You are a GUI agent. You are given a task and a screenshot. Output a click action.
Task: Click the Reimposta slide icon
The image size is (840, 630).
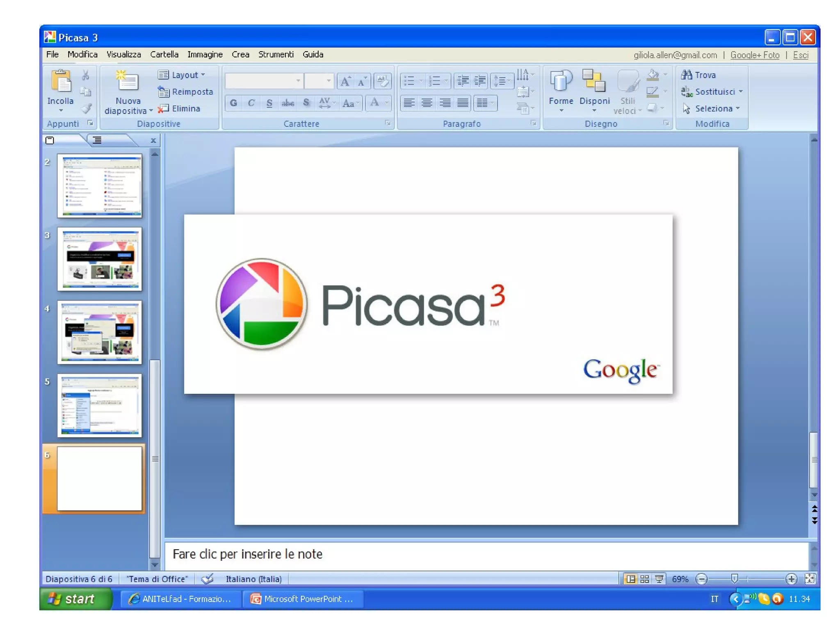[163, 92]
